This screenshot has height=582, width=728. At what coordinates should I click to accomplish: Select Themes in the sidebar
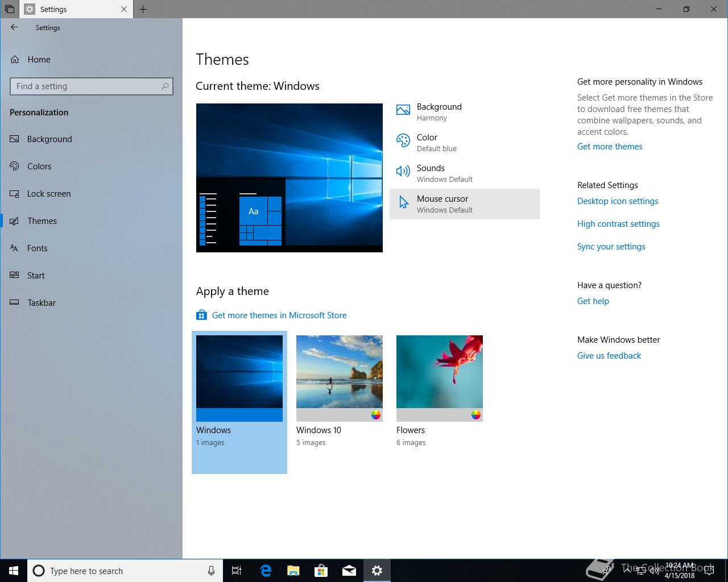91,221
